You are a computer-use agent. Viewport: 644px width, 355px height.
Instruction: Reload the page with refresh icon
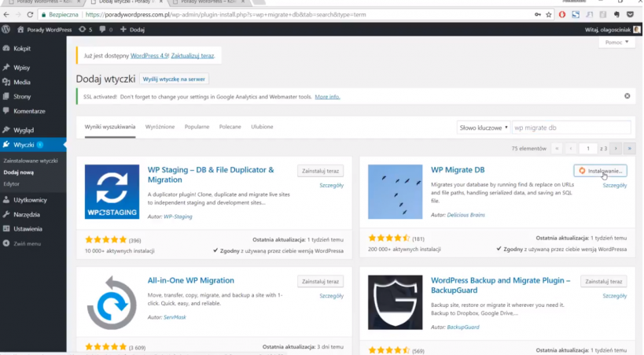(30, 14)
